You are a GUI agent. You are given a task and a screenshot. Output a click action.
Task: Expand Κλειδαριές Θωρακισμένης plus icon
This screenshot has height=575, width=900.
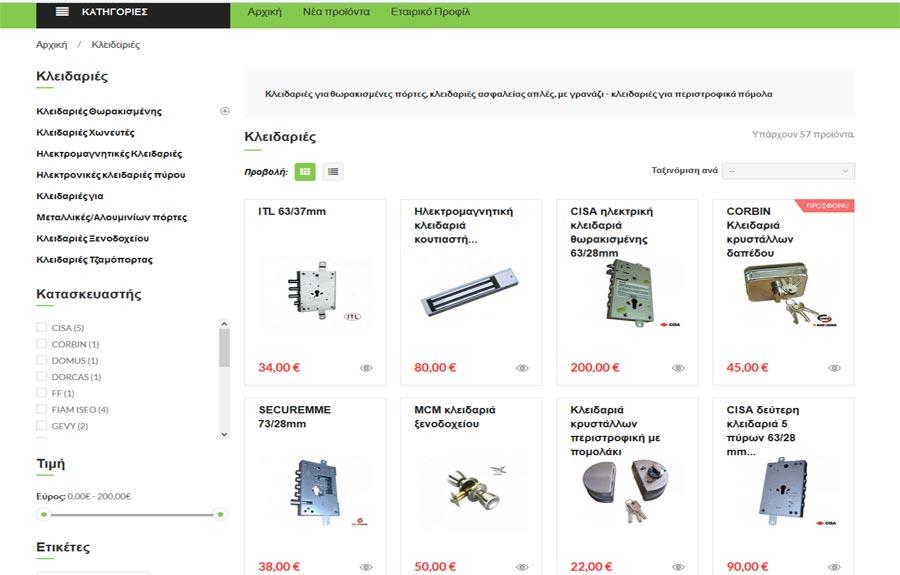pyautogui.click(x=224, y=111)
